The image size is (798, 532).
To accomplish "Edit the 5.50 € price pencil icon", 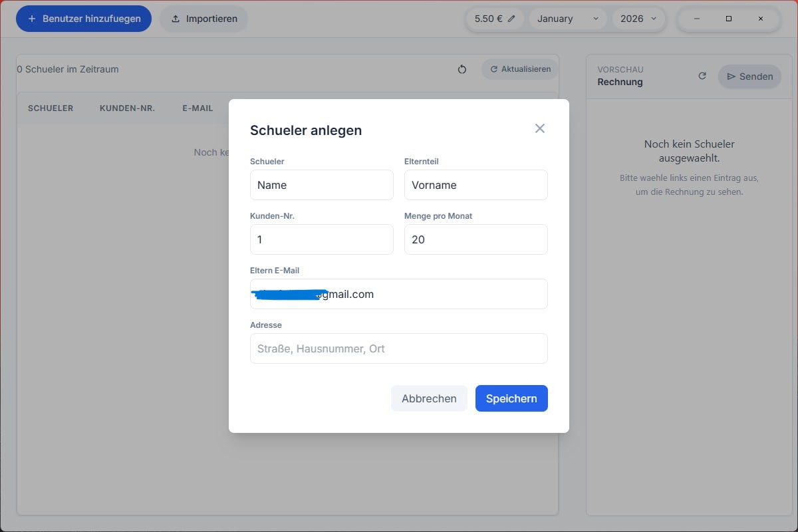I will [x=511, y=19].
